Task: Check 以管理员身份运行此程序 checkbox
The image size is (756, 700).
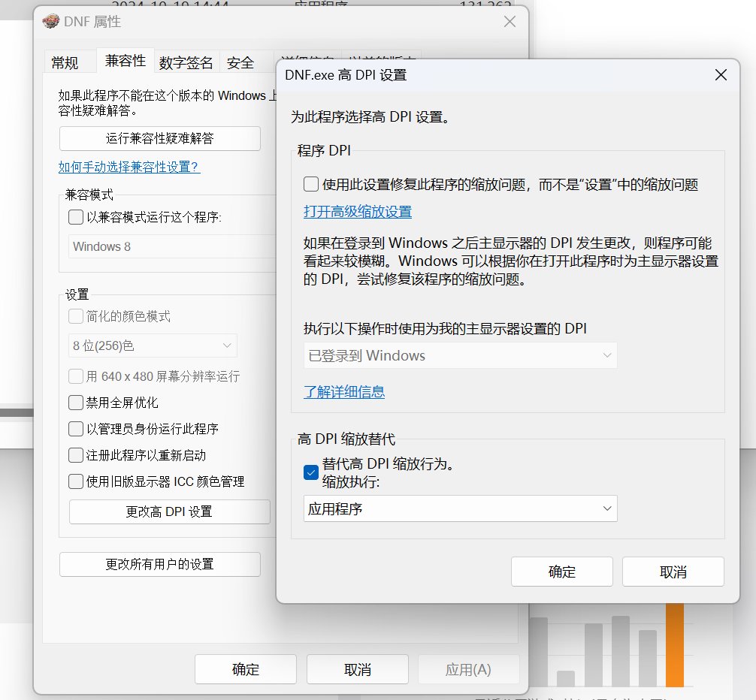Action: click(76, 429)
